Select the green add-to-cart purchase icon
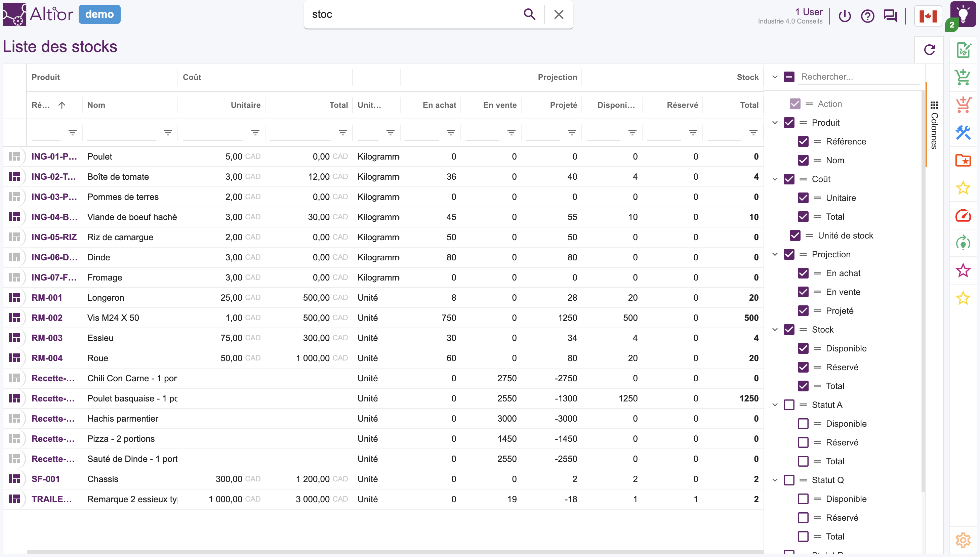The image size is (980, 557). tap(963, 77)
